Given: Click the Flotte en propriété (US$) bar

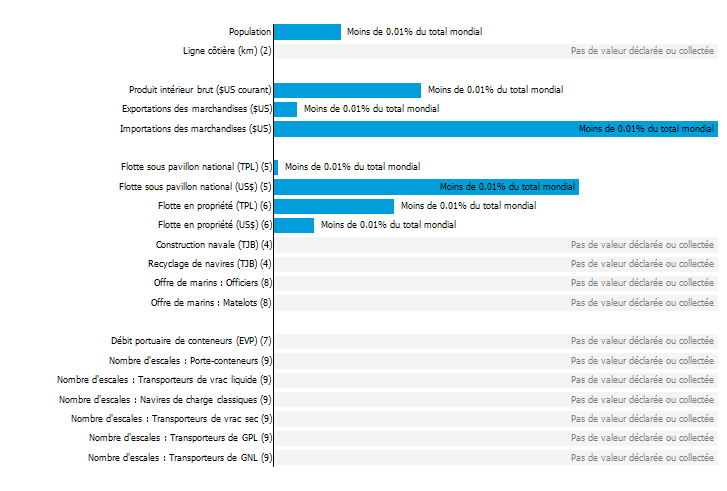Looking at the screenshot, I should pyautogui.click(x=294, y=225).
